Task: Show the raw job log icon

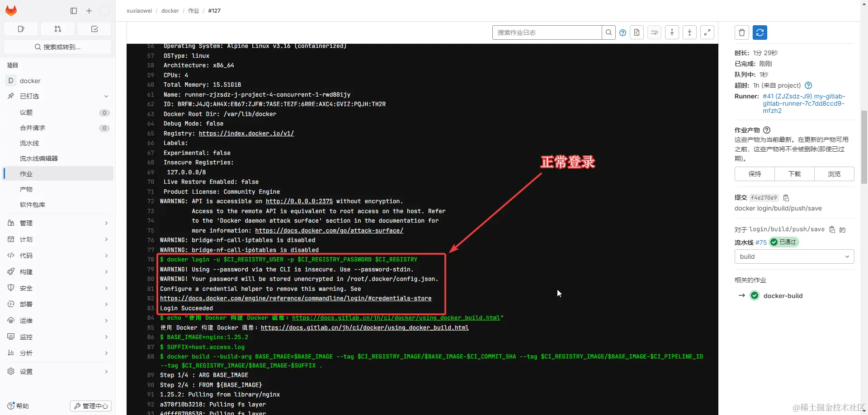Action: [x=637, y=33]
